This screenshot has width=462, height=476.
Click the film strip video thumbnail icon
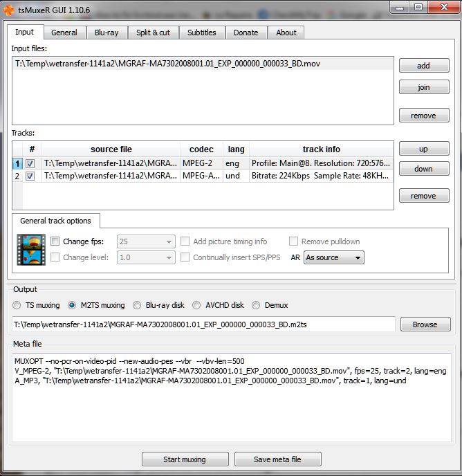click(31, 250)
